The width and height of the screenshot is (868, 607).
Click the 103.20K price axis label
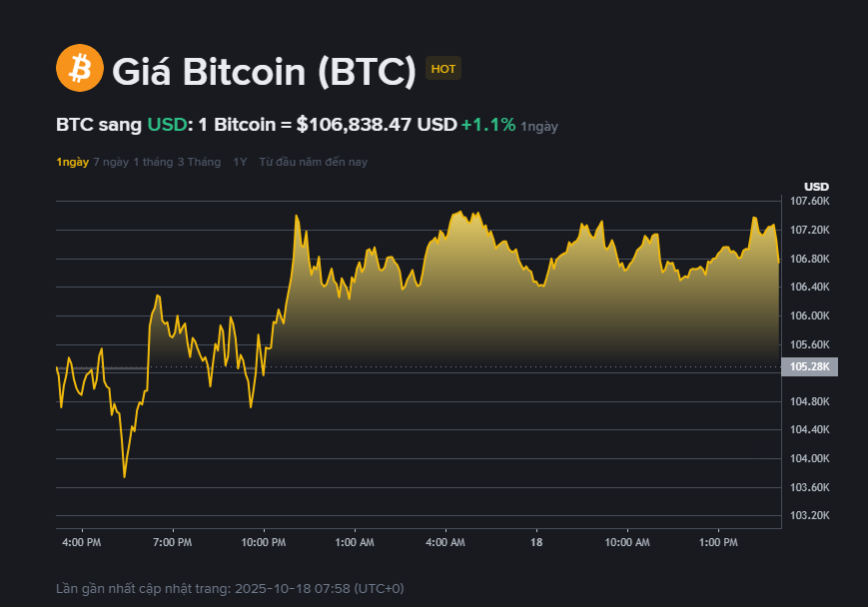tap(809, 516)
